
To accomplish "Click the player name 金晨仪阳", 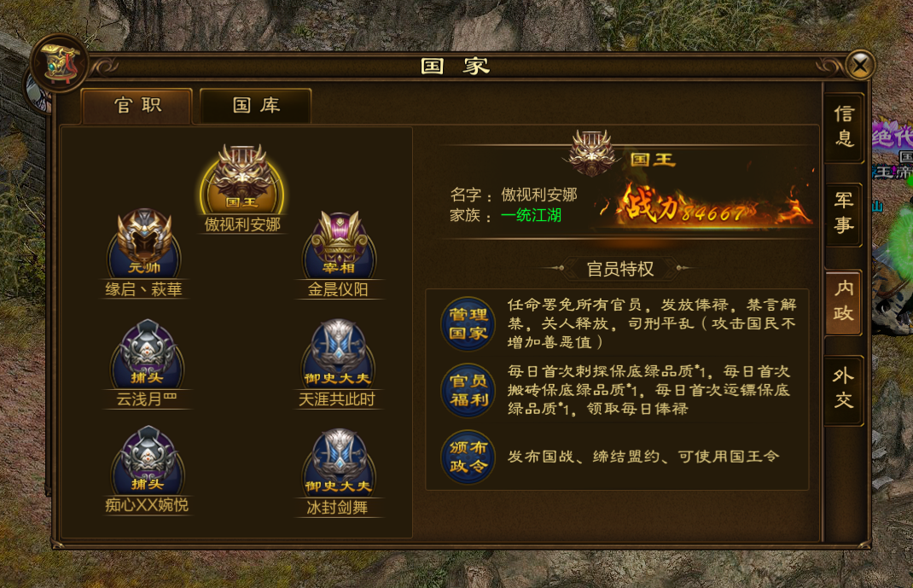I will (x=338, y=289).
